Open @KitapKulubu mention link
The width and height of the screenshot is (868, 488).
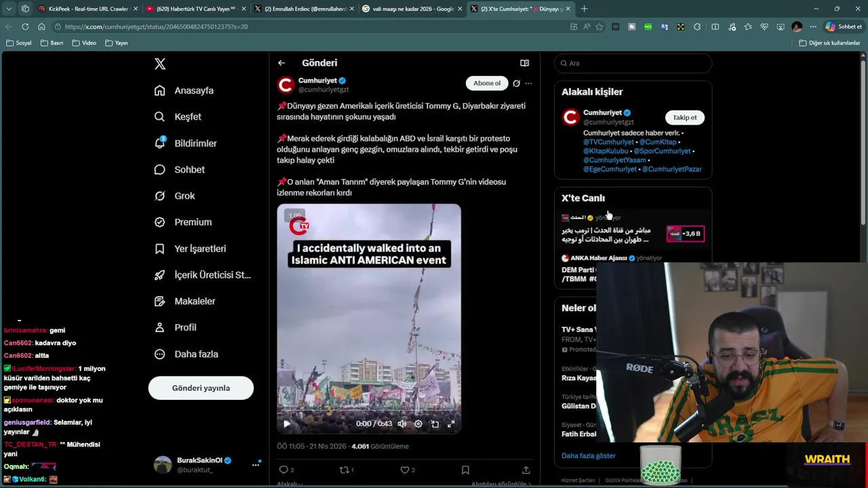(606, 151)
